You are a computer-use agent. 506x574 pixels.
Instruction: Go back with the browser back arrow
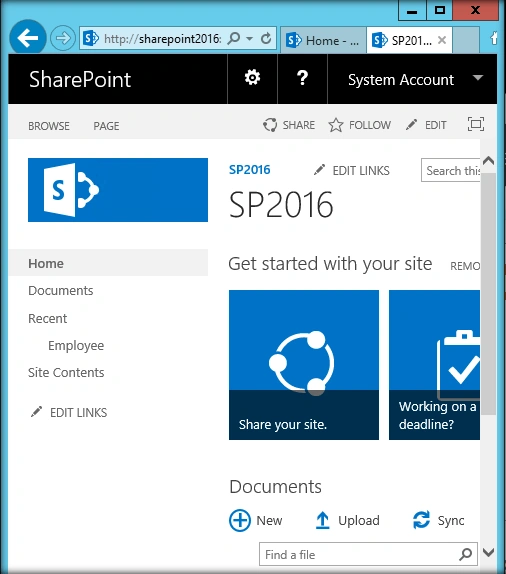pos(27,38)
